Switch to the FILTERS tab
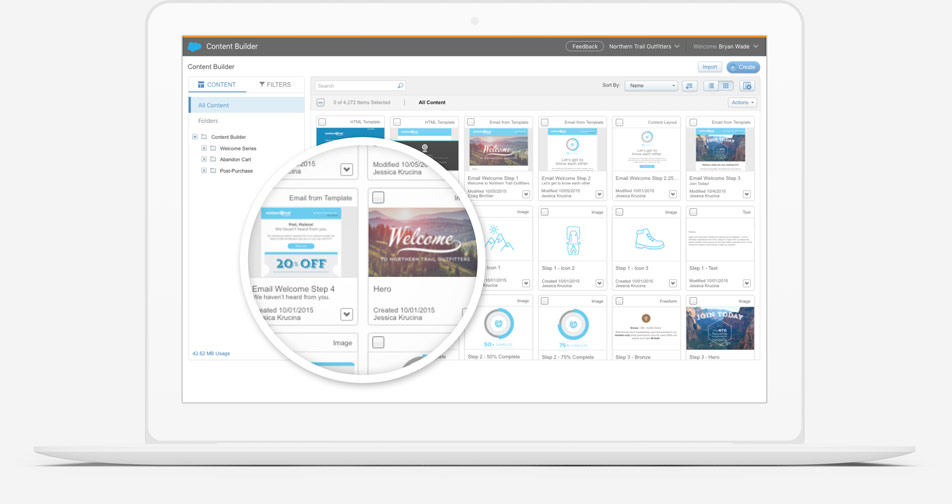Image resolution: width=952 pixels, height=504 pixels. click(275, 85)
